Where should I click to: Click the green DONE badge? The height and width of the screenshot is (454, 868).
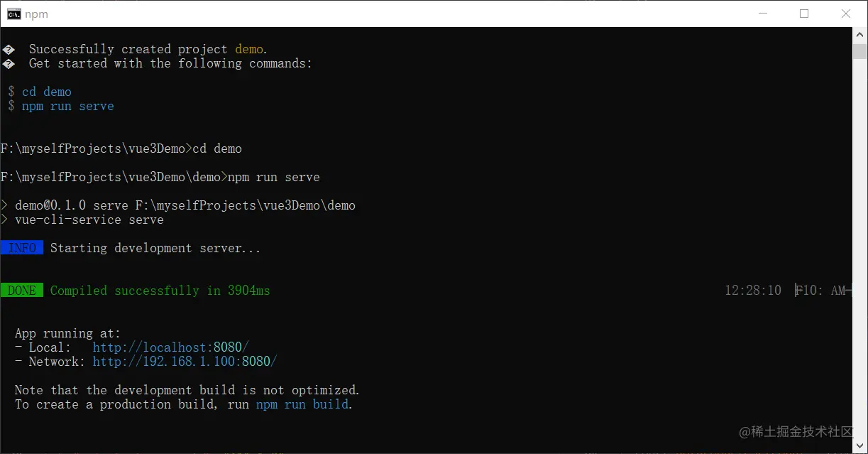tap(22, 291)
